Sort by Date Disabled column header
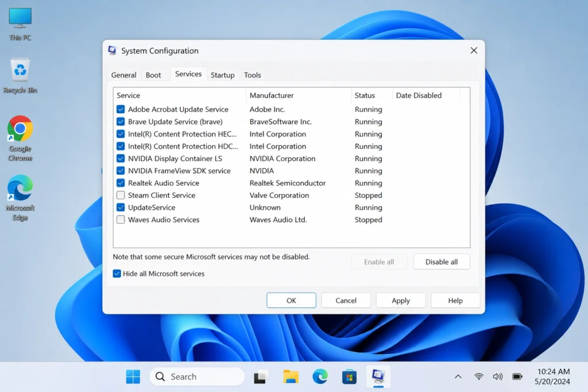 (x=425, y=95)
